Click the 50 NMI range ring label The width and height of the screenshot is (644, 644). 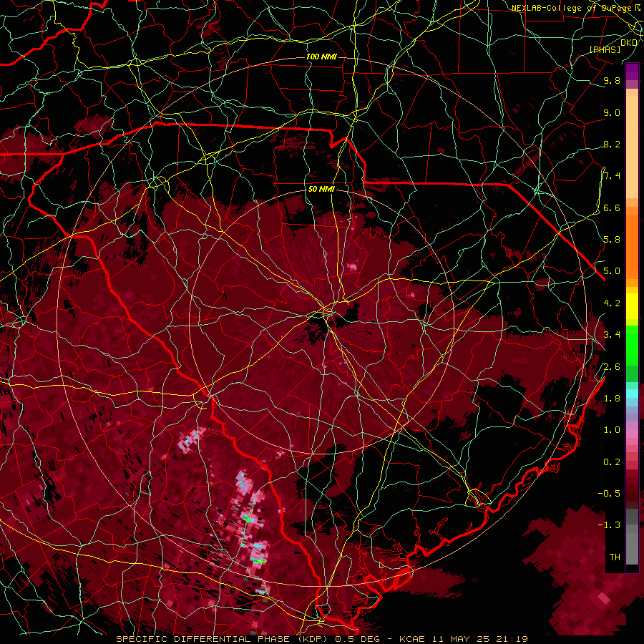pyautogui.click(x=321, y=189)
